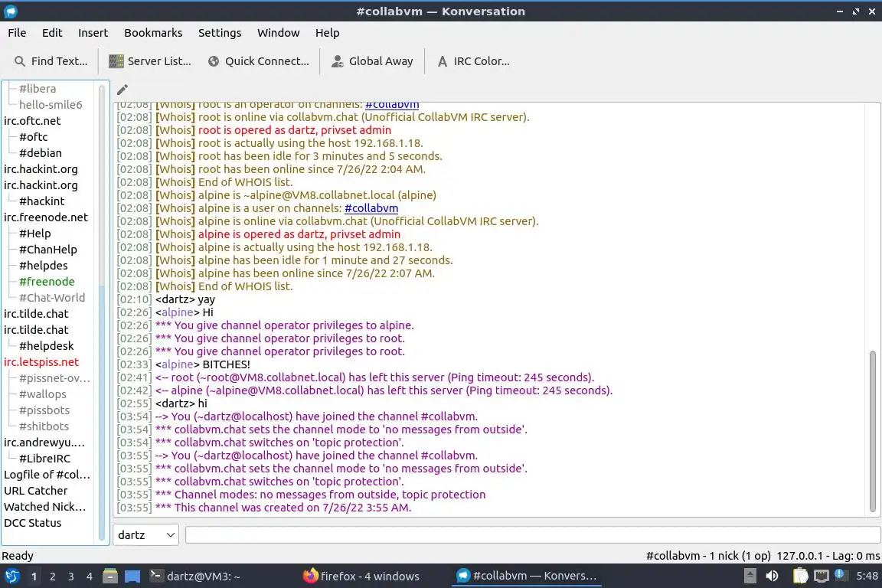Viewport: 882px width, 588px height.
Task: Open the clipboard tray icon
Action: (x=800, y=577)
